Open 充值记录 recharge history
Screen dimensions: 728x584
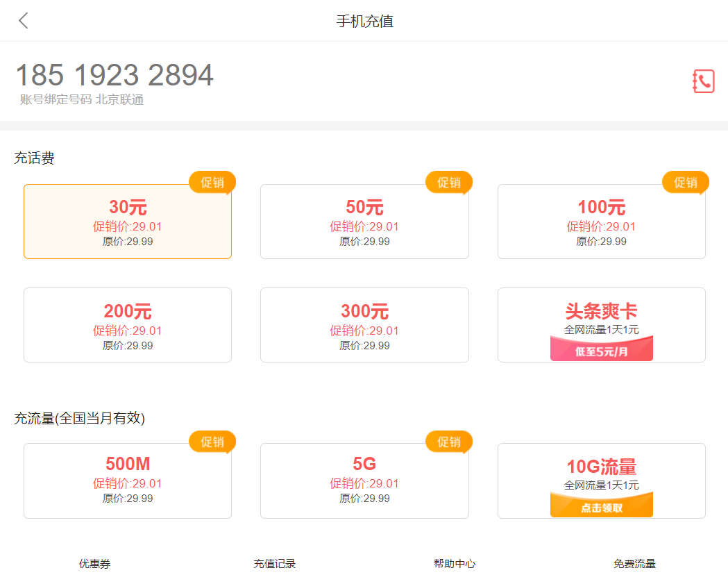coord(274,564)
